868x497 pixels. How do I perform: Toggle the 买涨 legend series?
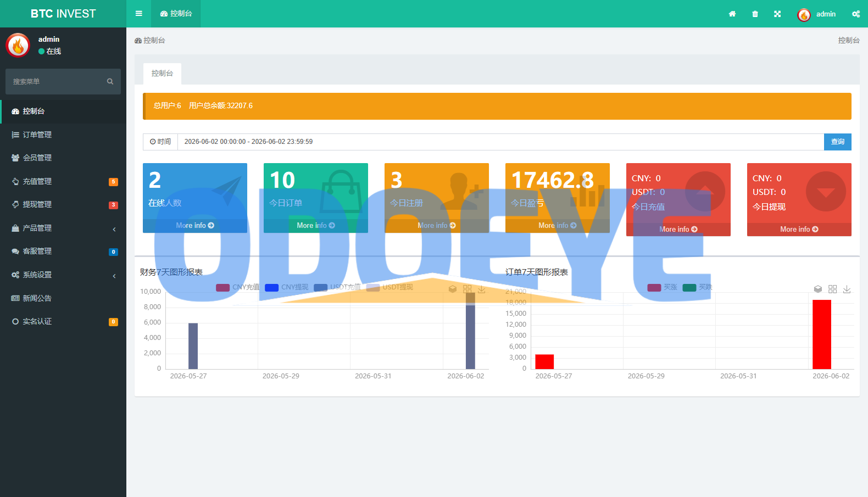[x=662, y=287]
